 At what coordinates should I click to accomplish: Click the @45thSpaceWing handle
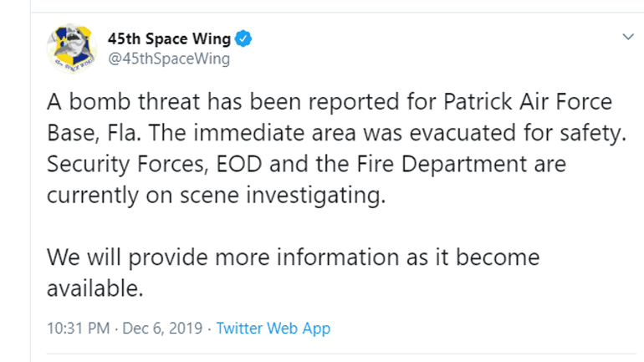(x=169, y=59)
